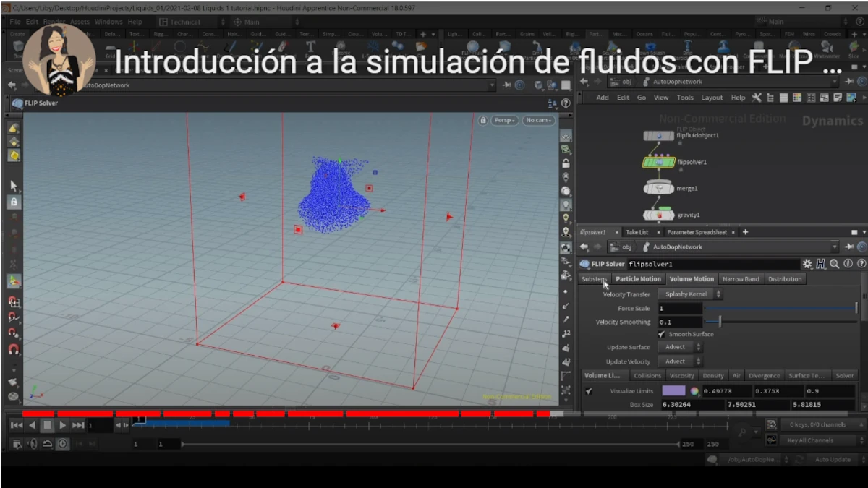Screen dimensions: 868x488
Task: Select the flipsolver1 node
Action: click(658, 163)
